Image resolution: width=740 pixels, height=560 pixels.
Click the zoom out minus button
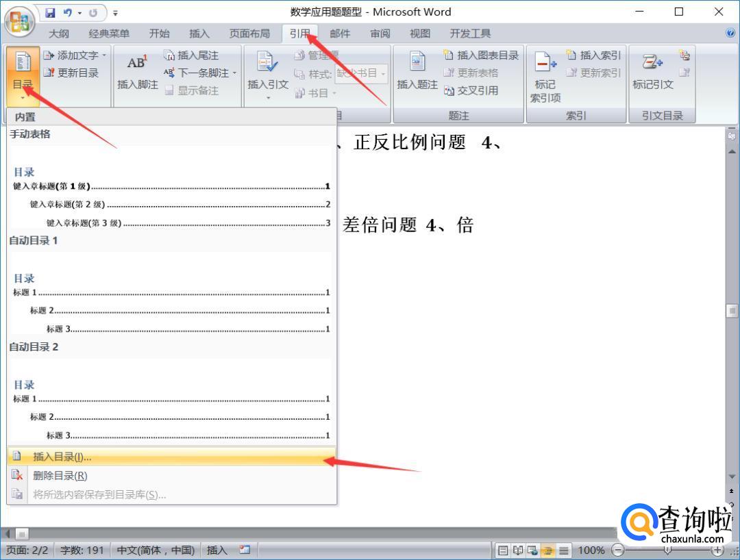pos(618,550)
